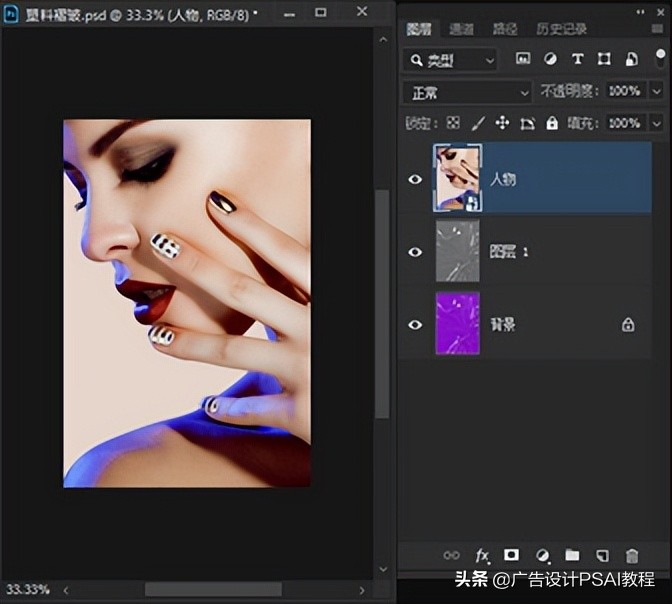Viewport: 672px width, 604px height.
Task: Collapse the panel with double arrows
Action: pos(640,12)
